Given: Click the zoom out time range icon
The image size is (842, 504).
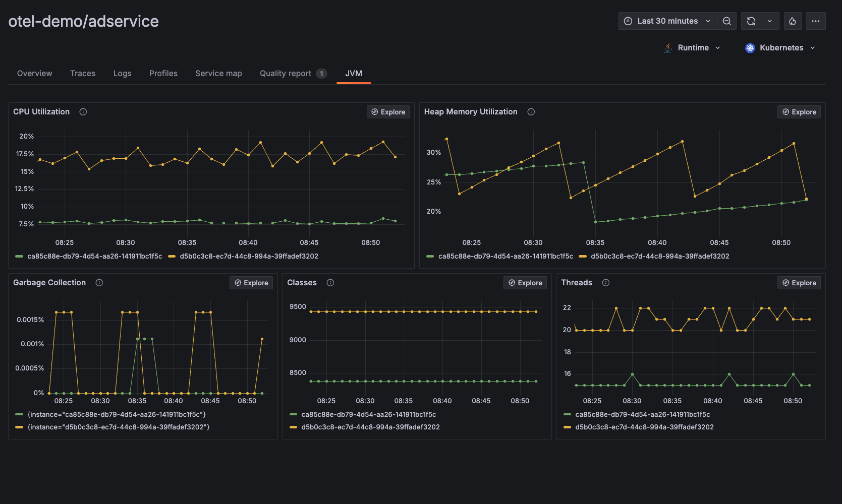Looking at the screenshot, I should pyautogui.click(x=726, y=21).
